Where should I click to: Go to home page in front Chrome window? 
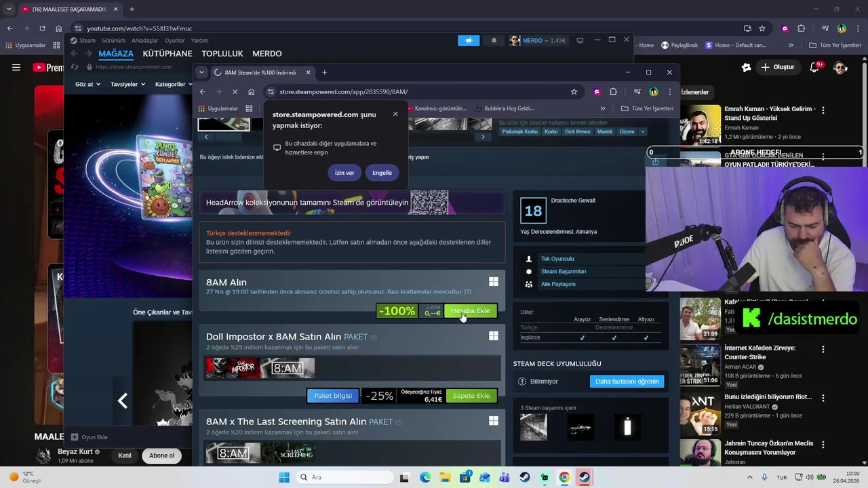251,91
